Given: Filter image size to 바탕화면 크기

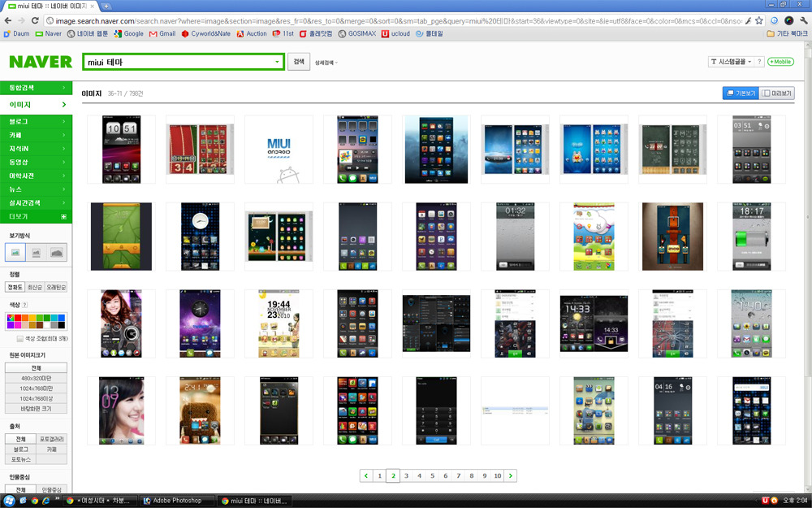Looking at the screenshot, I should coord(36,409).
